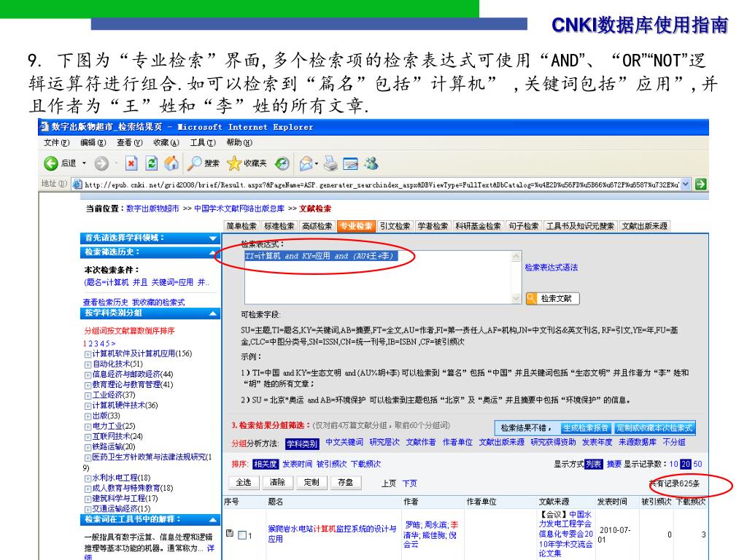
Task: Open the 帮助(H) menu
Action: pyautogui.click(x=239, y=142)
